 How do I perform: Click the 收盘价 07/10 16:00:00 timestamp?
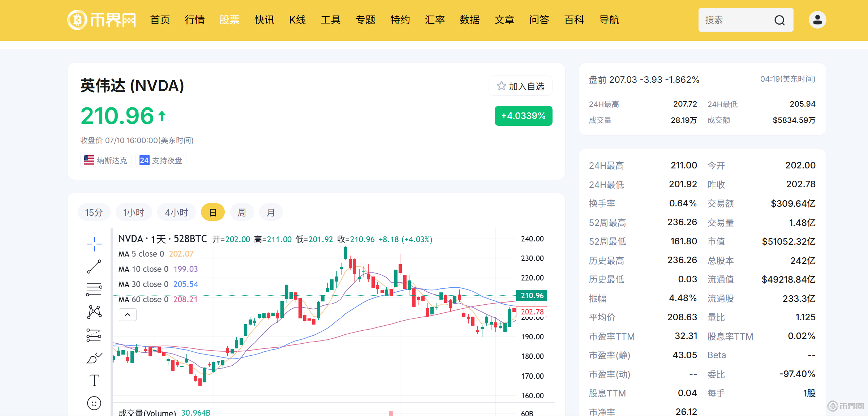tap(137, 140)
